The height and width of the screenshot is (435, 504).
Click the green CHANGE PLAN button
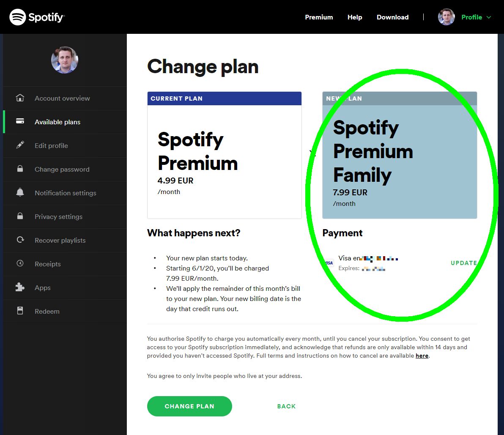pos(189,406)
